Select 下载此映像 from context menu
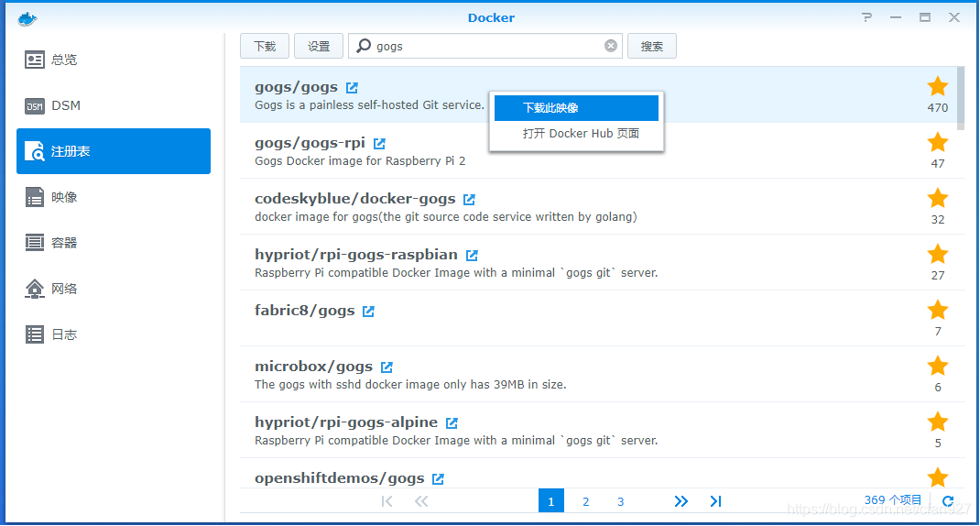The height and width of the screenshot is (526, 980). pyautogui.click(x=576, y=108)
